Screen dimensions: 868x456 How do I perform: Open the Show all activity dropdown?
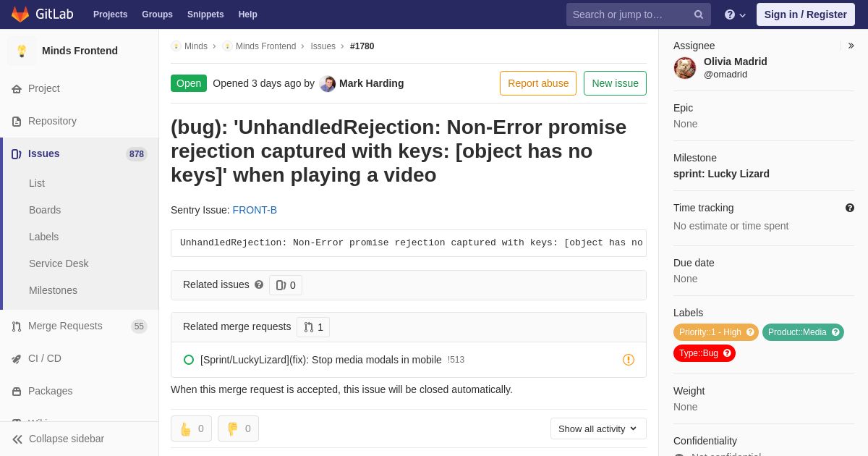[598, 428]
